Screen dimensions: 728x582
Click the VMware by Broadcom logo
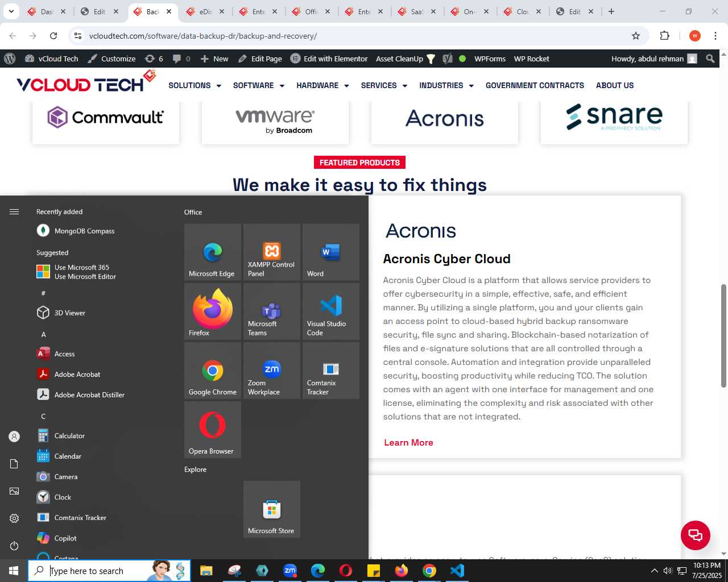275,120
